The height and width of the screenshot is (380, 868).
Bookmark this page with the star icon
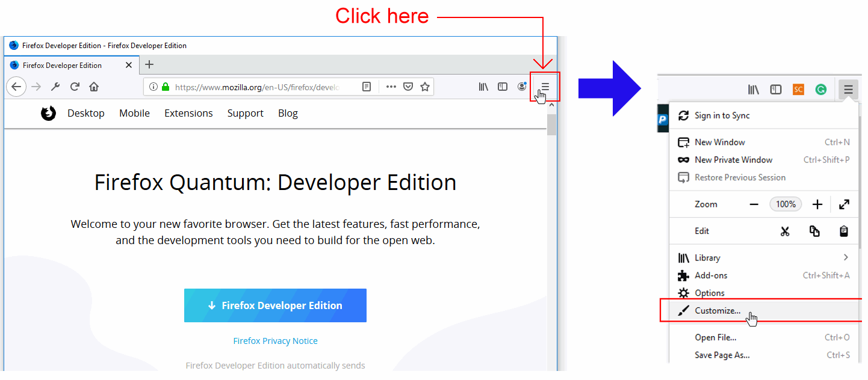425,87
